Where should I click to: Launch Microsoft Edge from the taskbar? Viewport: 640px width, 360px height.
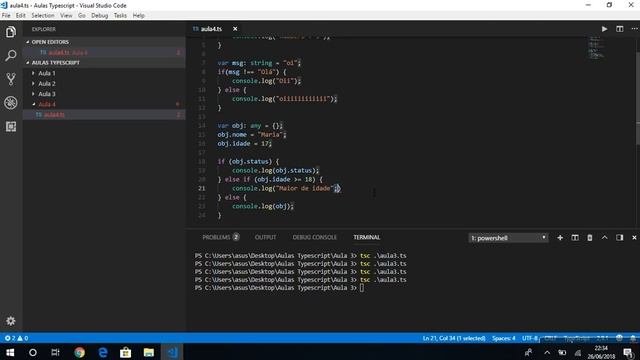[103, 352]
